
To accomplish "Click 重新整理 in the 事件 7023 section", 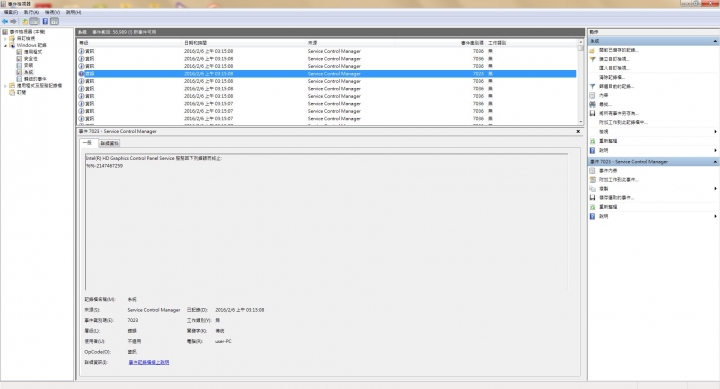I will click(x=608, y=207).
